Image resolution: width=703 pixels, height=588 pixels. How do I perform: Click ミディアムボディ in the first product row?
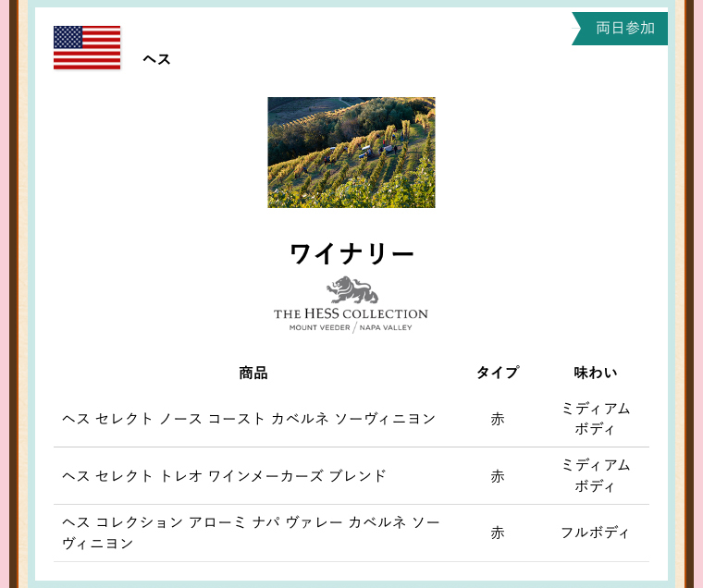pos(595,419)
